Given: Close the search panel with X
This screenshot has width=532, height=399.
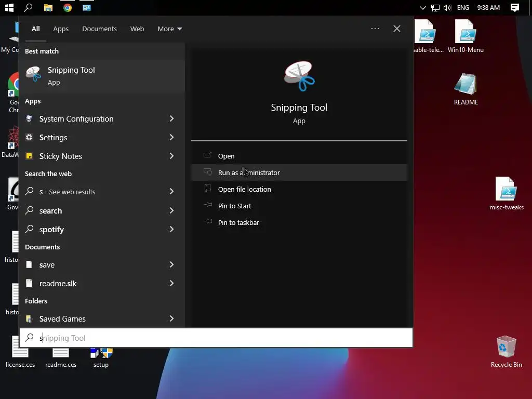Looking at the screenshot, I should tap(396, 29).
